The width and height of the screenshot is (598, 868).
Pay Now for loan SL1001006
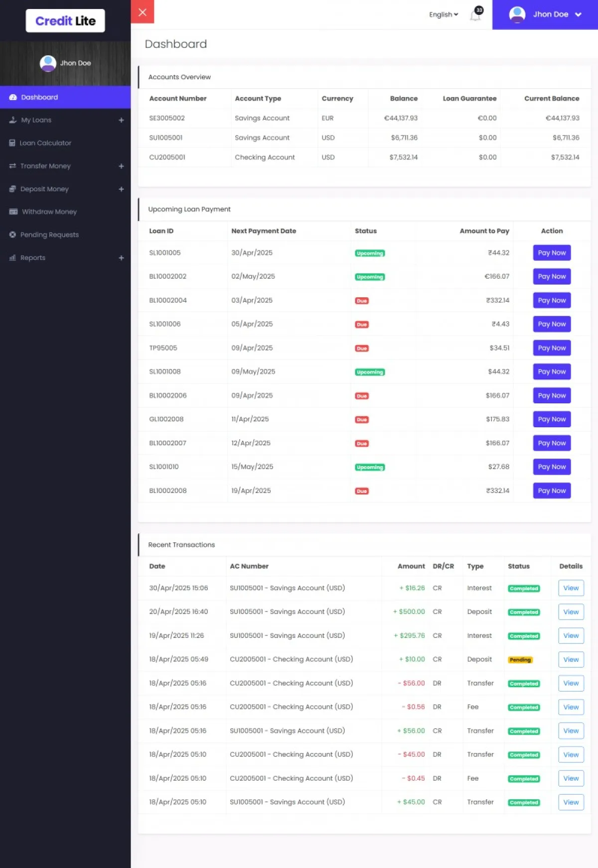(x=552, y=324)
